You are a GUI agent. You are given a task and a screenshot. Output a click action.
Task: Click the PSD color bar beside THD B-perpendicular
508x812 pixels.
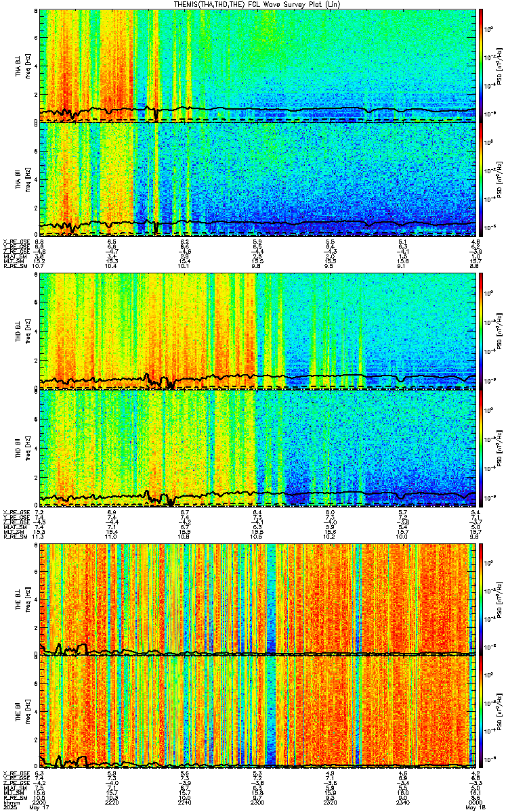click(482, 330)
